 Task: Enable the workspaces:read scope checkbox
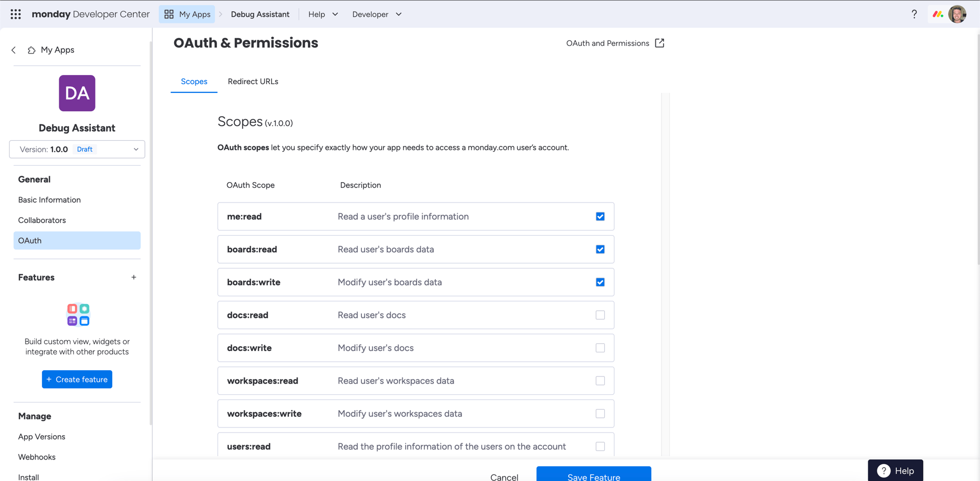tap(600, 381)
